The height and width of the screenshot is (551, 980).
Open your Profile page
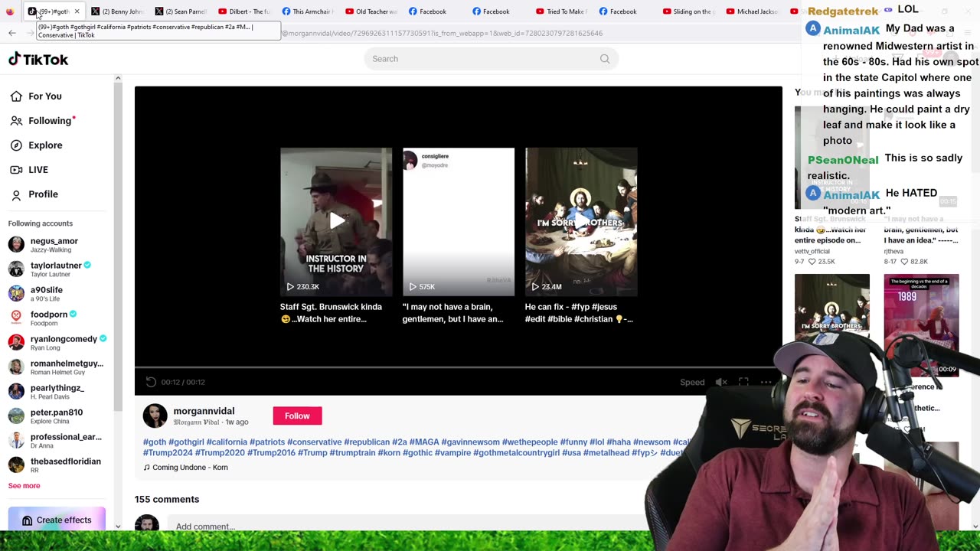coord(34,194)
